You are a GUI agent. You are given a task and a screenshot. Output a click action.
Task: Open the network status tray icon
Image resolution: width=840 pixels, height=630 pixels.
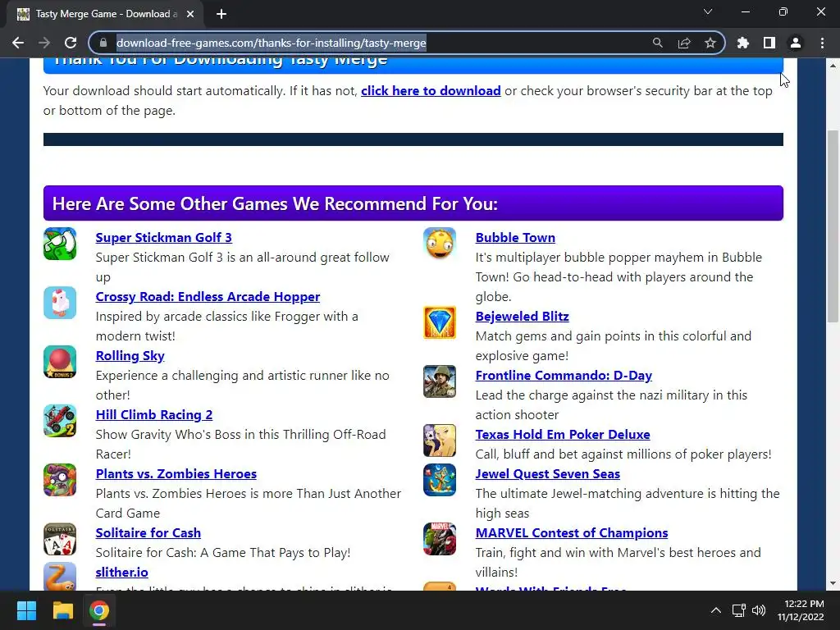pyautogui.click(x=739, y=610)
